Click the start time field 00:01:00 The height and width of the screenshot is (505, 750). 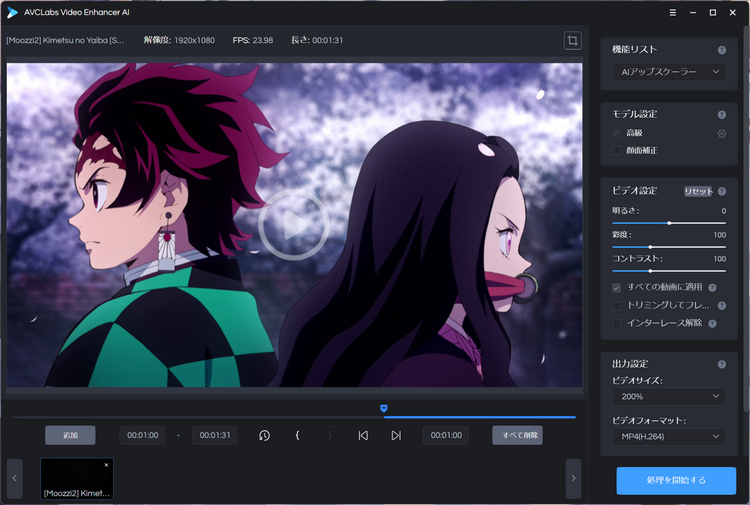pos(142,435)
